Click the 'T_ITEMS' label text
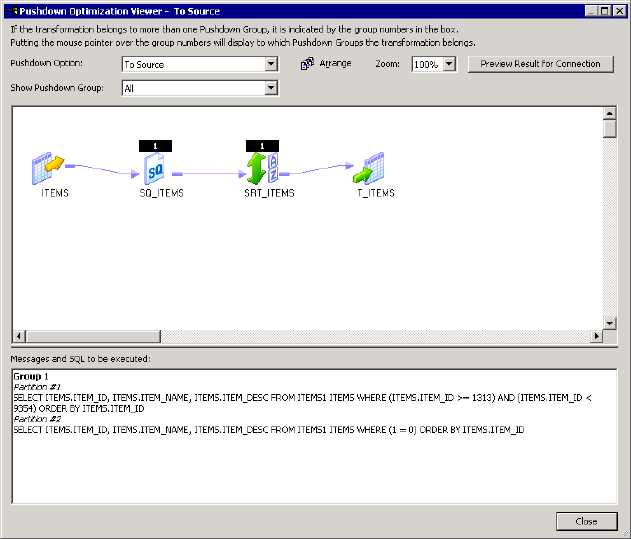Viewport: 631px width, 539px height. click(376, 193)
